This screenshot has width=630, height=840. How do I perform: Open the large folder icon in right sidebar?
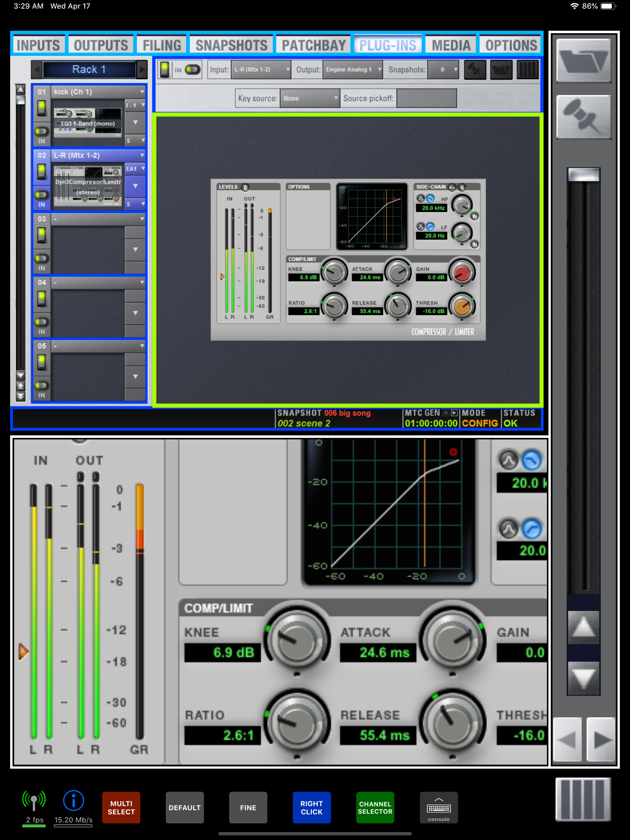click(584, 60)
